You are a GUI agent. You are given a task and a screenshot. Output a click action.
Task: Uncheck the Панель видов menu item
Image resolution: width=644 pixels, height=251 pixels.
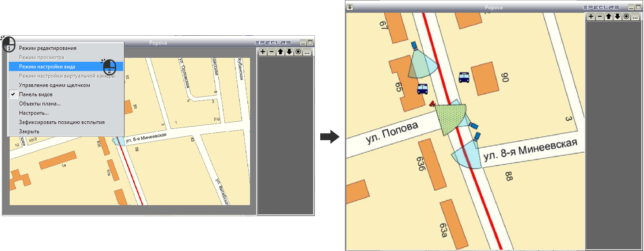65,94
